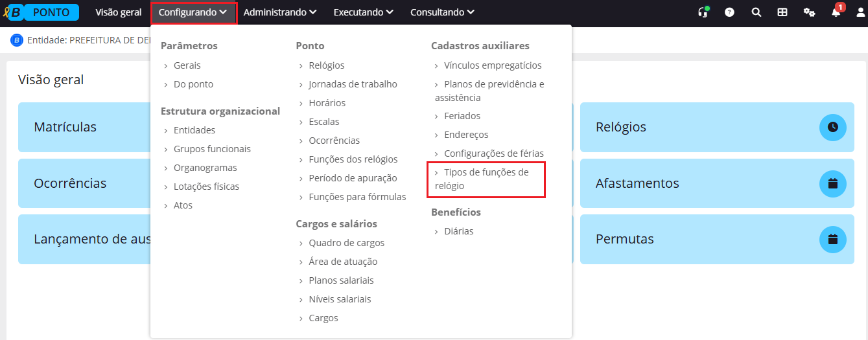Viewport: 868px width, 340px height.
Task: Click the clock icon on the Relógios card
Action: pyautogui.click(x=833, y=127)
